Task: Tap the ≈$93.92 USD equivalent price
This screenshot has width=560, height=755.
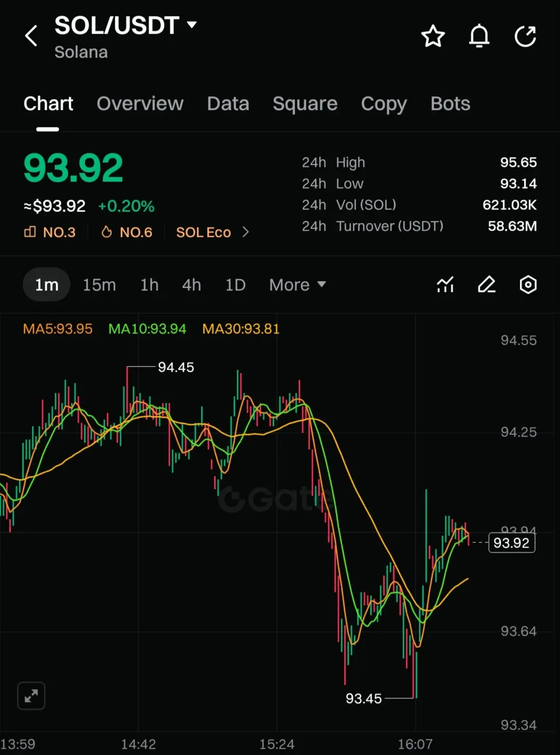Action: [54, 206]
